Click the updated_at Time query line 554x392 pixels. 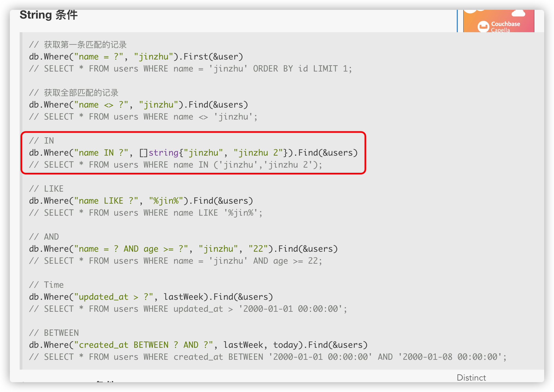(x=151, y=297)
